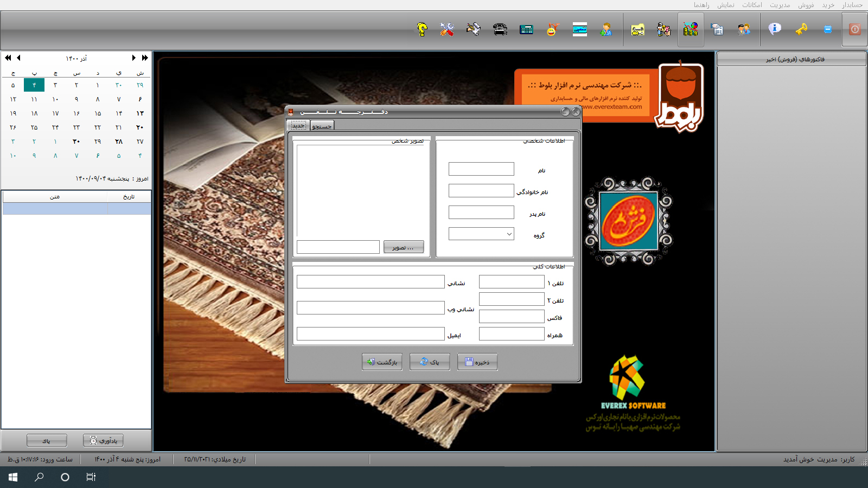Click the تصویر browse image button
Screen dimensions: 868x488
point(404,247)
